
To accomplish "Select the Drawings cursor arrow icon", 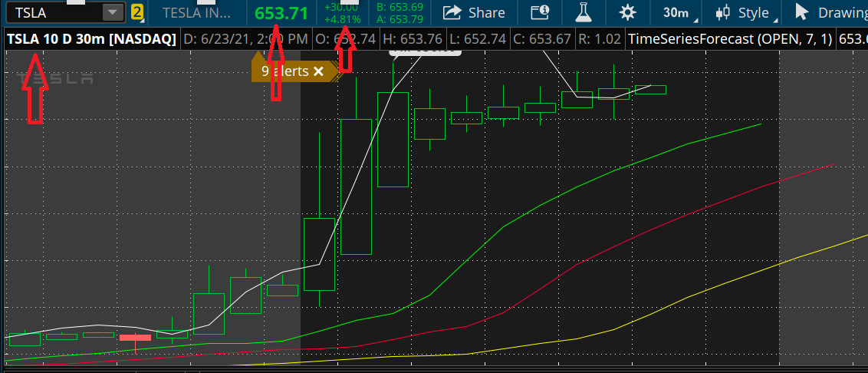I will [x=802, y=12].
